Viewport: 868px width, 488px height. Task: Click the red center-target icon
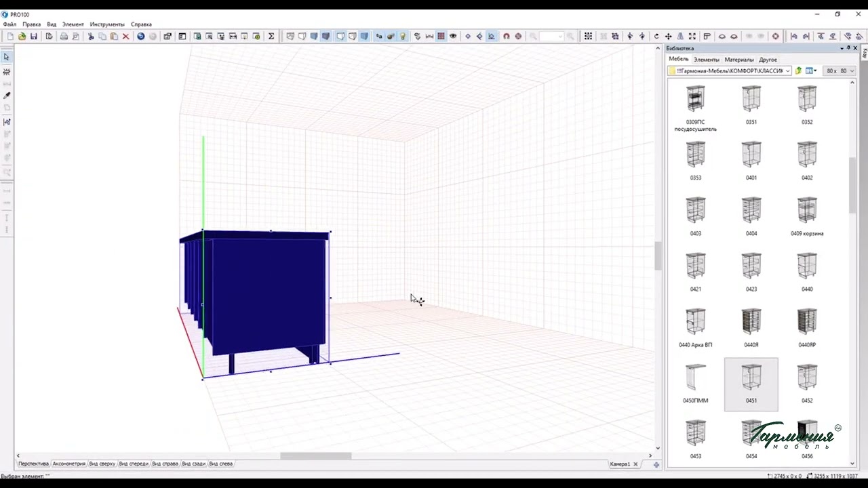(x=518, y=37)
